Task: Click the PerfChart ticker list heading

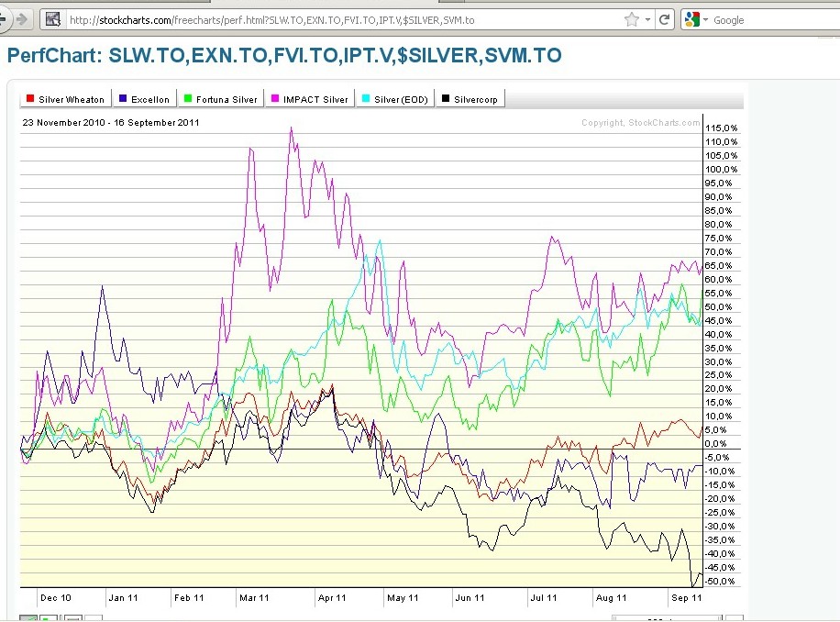Action: click(284, 56)
